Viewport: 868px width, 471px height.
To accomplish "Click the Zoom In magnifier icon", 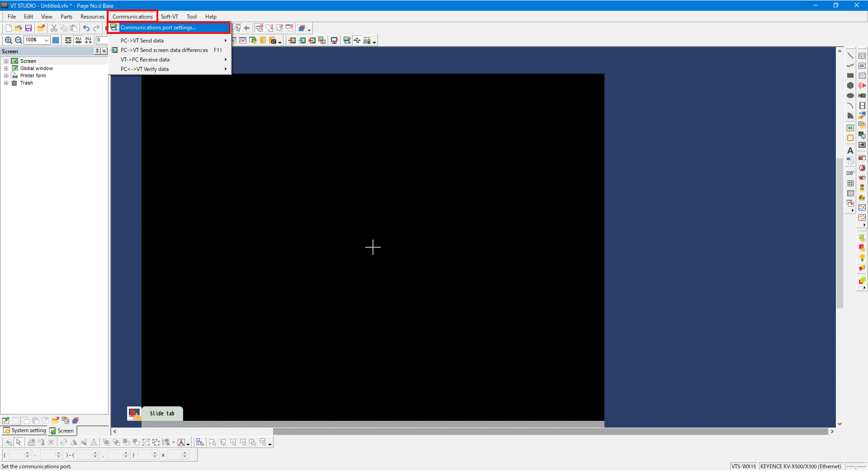I will tap(8, 40).
